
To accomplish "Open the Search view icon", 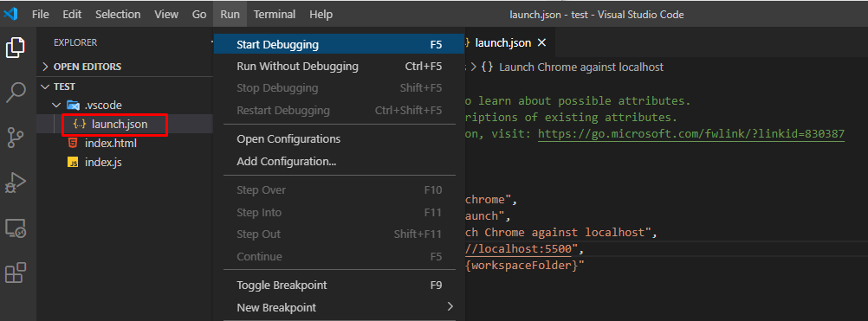I will coord(16,93).
